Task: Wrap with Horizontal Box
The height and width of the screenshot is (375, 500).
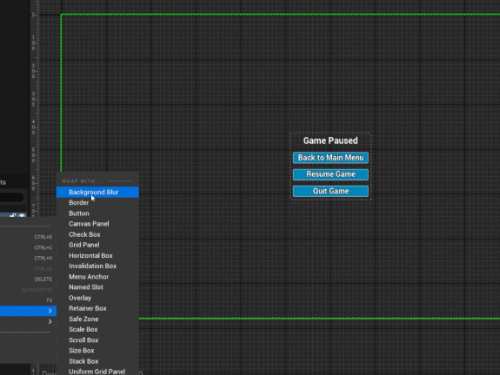Action: [97, 255]
